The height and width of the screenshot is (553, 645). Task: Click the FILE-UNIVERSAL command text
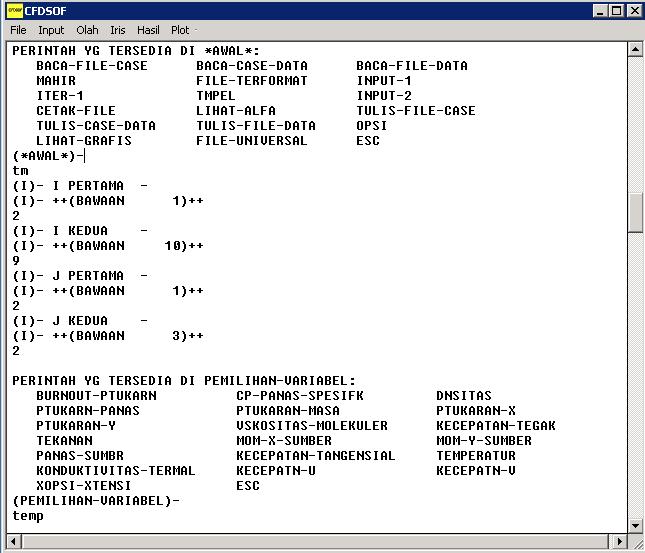[252, 141]
